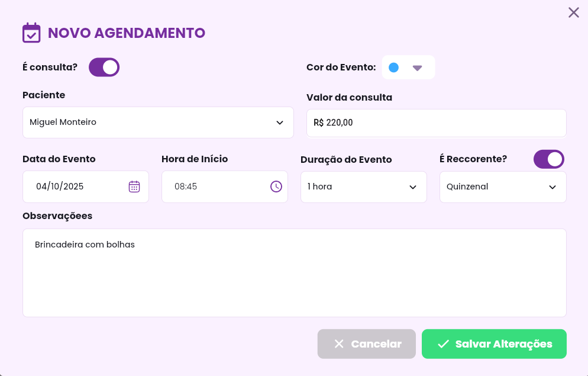Open the Duração do Evento dropdown
This screenshot has width=588, height=376.
pyautogui.click(x=412, y=187)
